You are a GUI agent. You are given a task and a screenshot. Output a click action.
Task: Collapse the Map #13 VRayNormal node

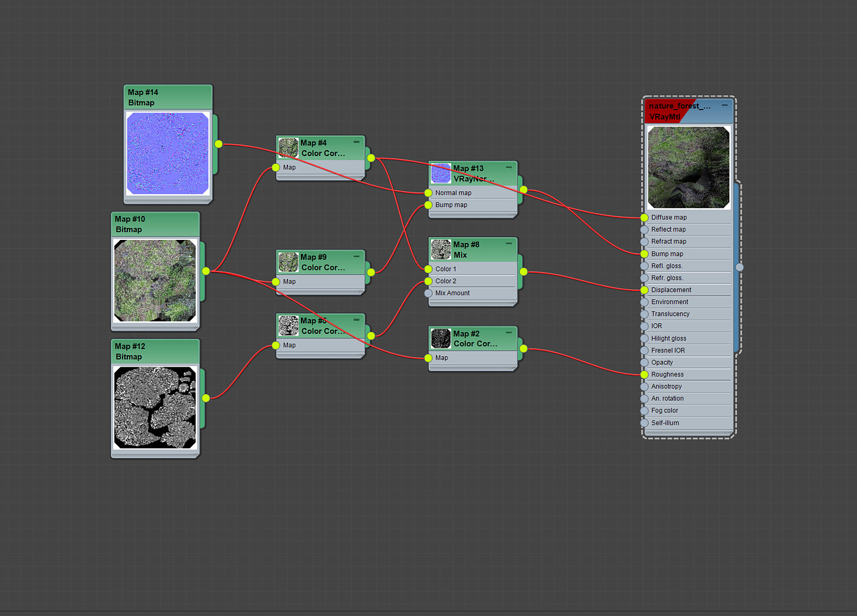pyautogui.click(x=509, y=168)
